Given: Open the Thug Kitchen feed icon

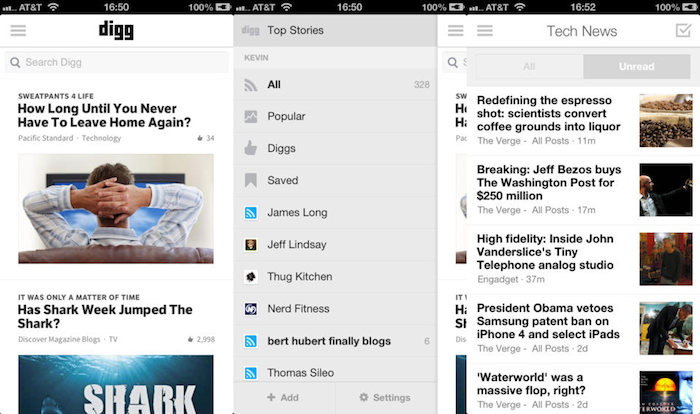Looking at the screenshot, I should 251,277.
